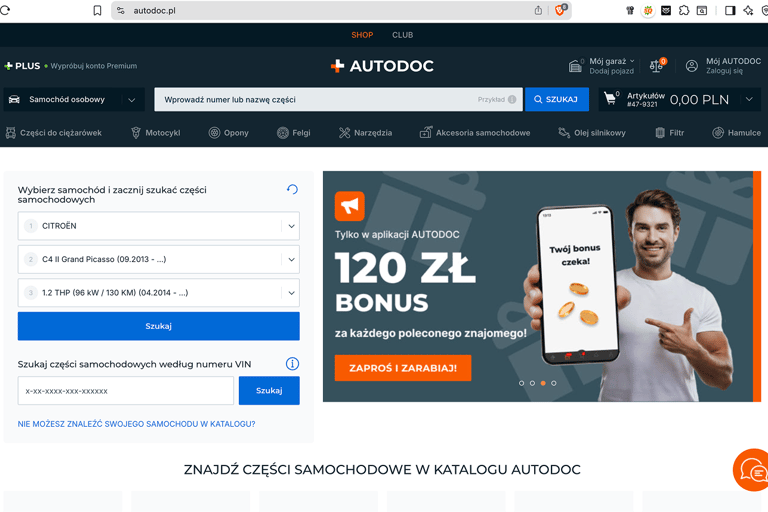Open the Opony category menu item
Viewport: 768px width, 512px height.
(x=229, y=133)
